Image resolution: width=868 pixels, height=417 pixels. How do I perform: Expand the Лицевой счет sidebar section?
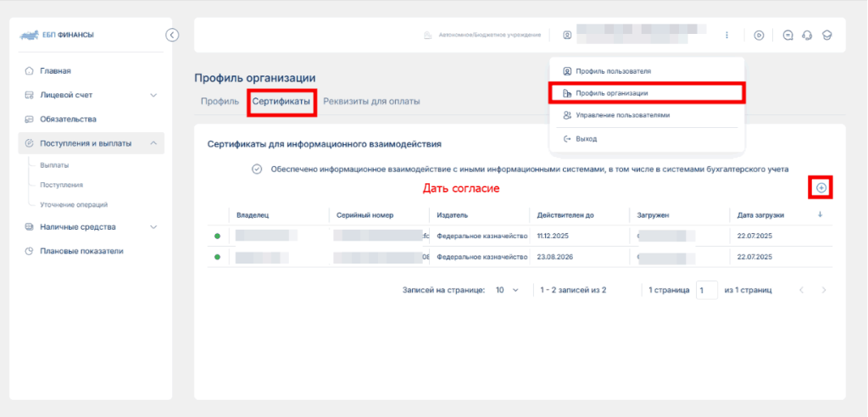[153, 95]
